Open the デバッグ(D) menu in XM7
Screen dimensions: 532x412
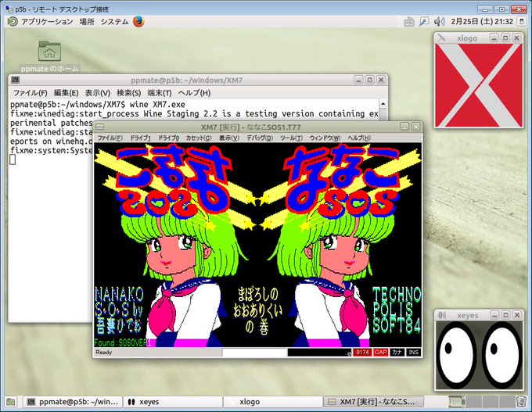260,138
